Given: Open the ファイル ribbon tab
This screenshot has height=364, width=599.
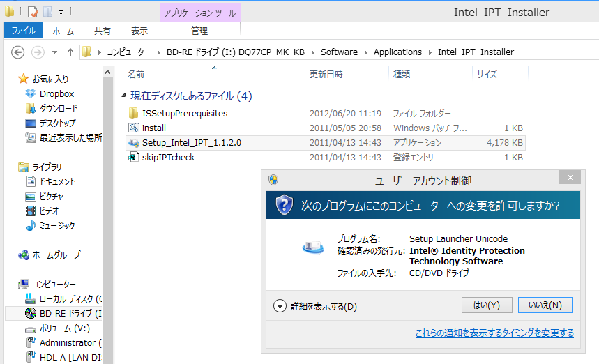Looking at the screenshot, I should point(23,31).
